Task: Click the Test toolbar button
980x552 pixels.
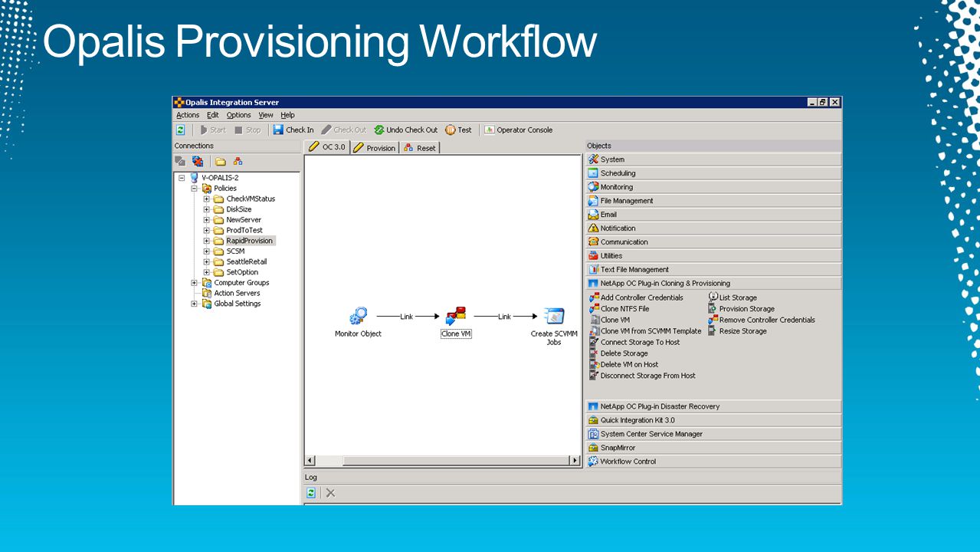Action: (458, 130)
